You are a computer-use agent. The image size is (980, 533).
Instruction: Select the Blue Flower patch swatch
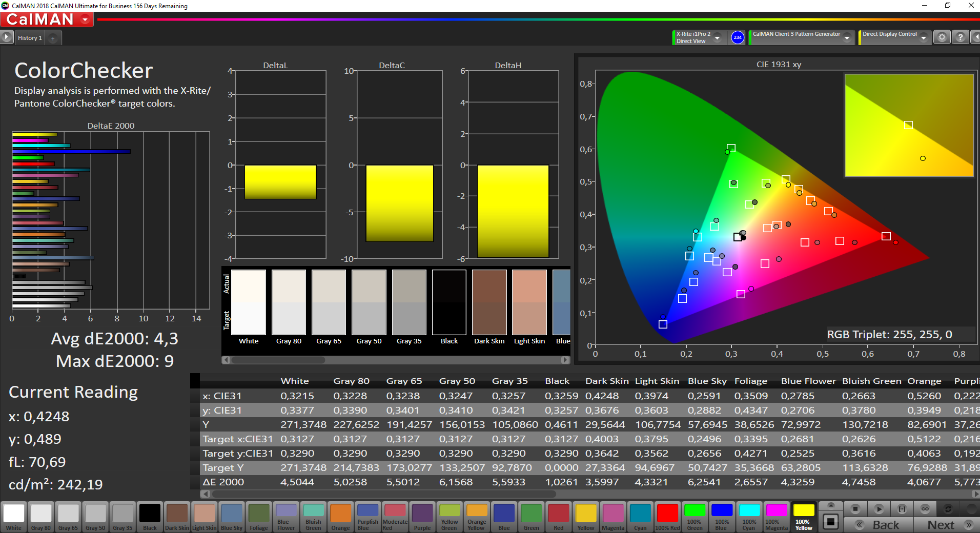(286, 517)
